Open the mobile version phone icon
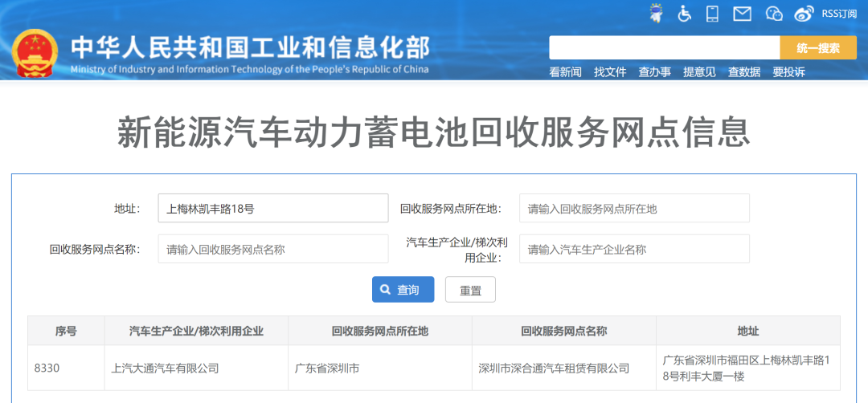This screenshot has height=403, width=868. [x=712, y=14]
